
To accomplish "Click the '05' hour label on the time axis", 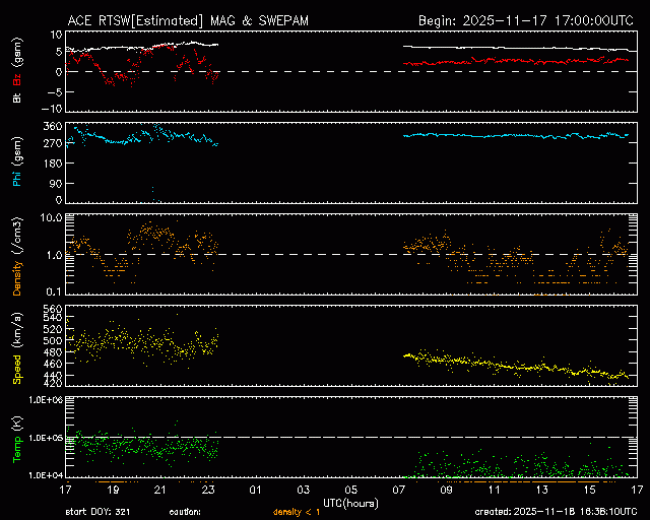I will click(x=351, y=490).
